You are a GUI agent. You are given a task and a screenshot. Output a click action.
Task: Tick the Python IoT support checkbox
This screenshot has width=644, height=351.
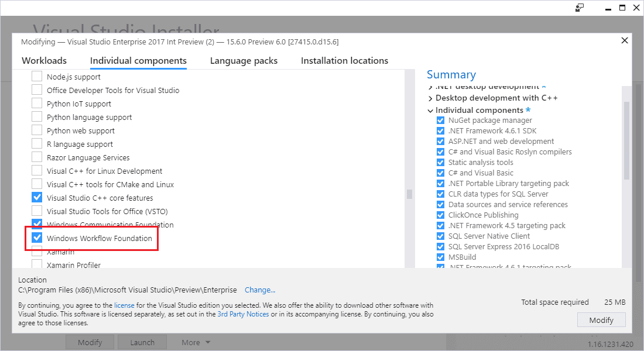(37, 104)
